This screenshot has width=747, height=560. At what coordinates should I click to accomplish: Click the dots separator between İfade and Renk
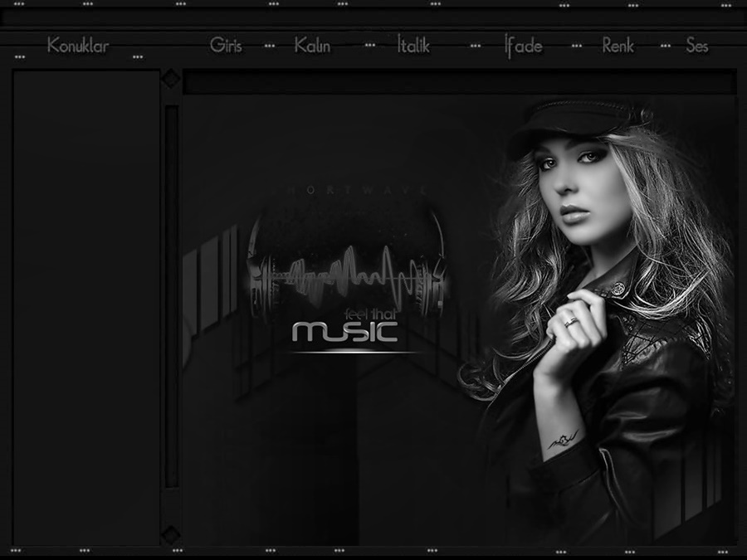(x=577, y=46)
